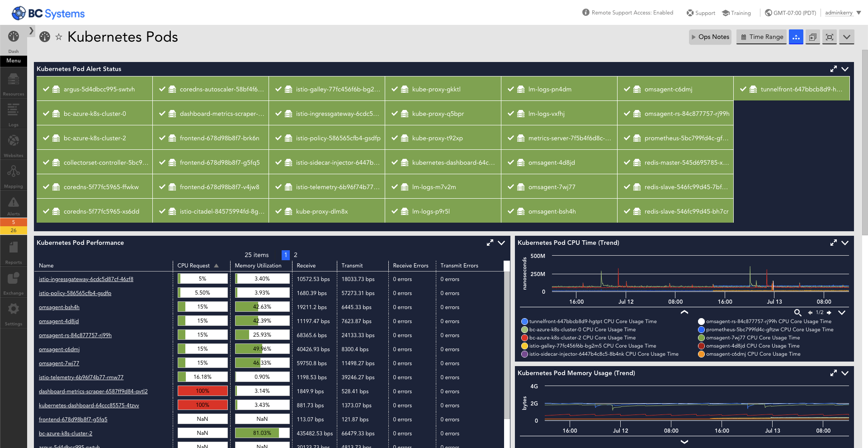Image resolution: width=868 pixels, height=448 pixels.
Task: Expand the Ops Notes panel
Action: click(711, 37)
